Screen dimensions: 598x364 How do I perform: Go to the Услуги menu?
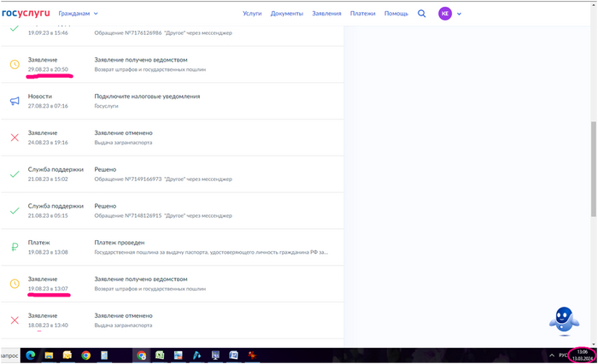pos(252,14)
